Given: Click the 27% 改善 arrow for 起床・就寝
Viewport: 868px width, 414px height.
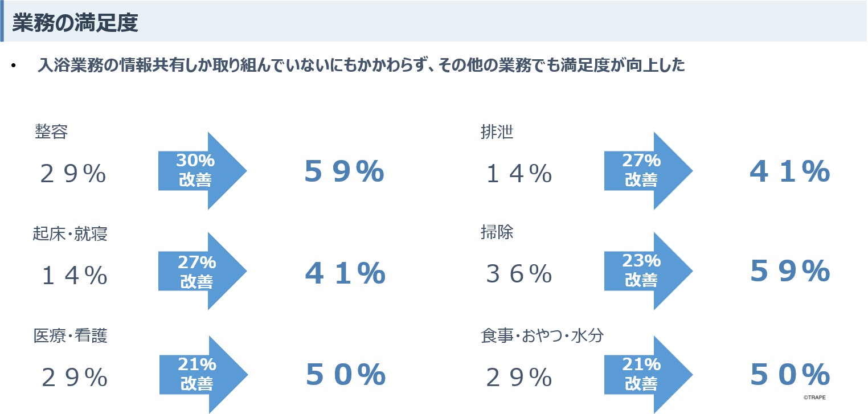Looking at the screenshot, I should tap(202, 271).
